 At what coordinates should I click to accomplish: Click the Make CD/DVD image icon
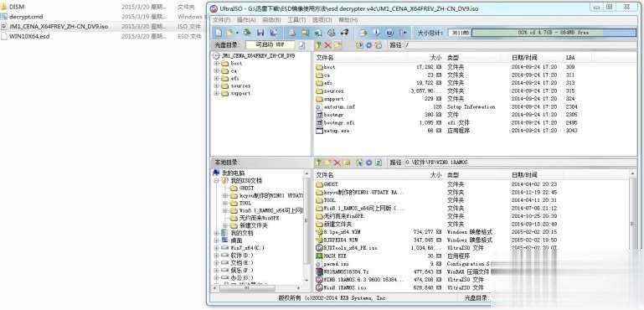point(292,33)
